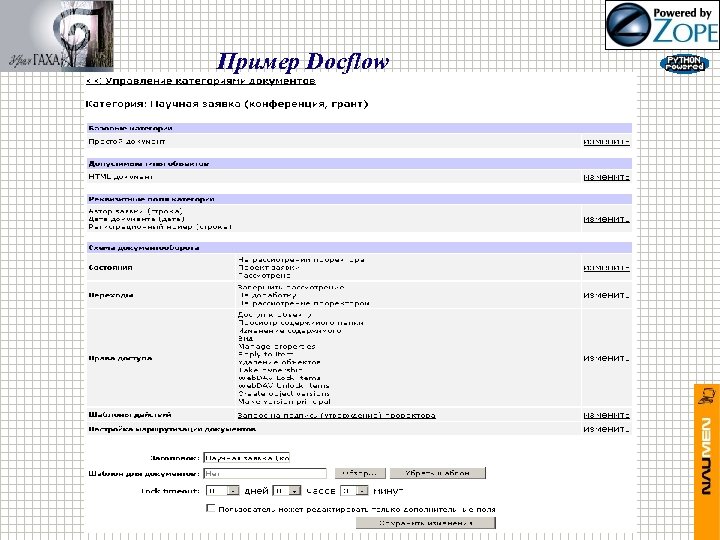720x540 pixels.
Task: Click the Сохранить изменения button
Action: coord(426,523)
